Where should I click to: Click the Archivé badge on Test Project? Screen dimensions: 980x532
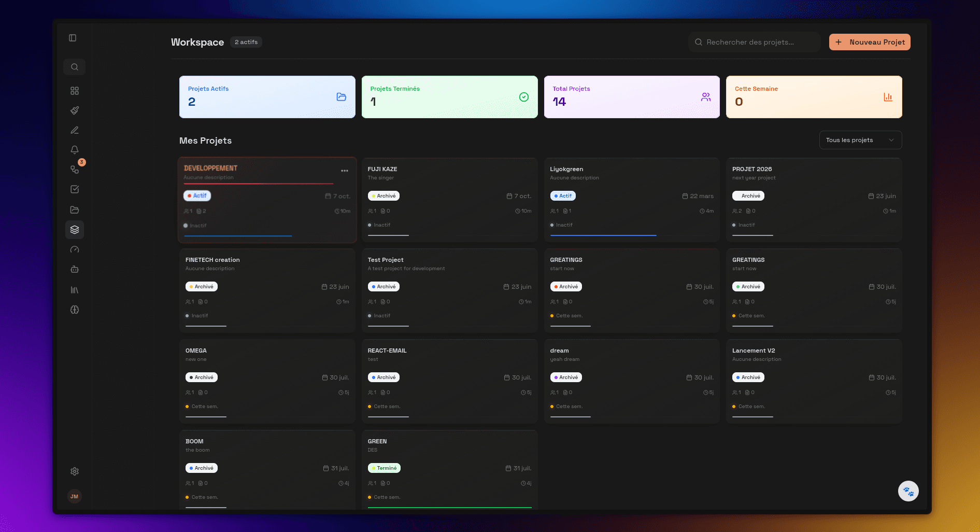(x=384, y=287)
